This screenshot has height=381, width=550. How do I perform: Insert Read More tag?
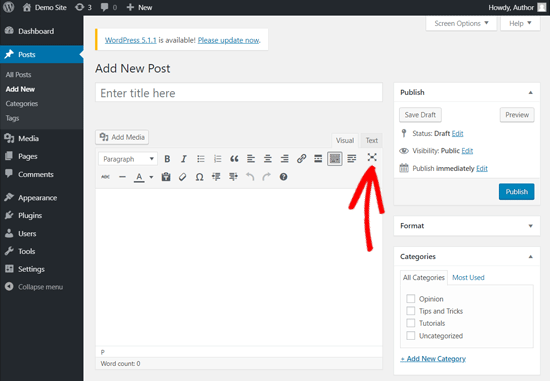318,159
